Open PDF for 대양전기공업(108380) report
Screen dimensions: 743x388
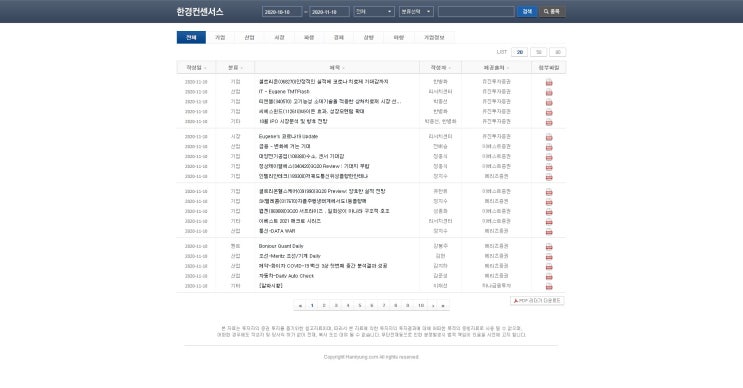(x=549, y=157)
